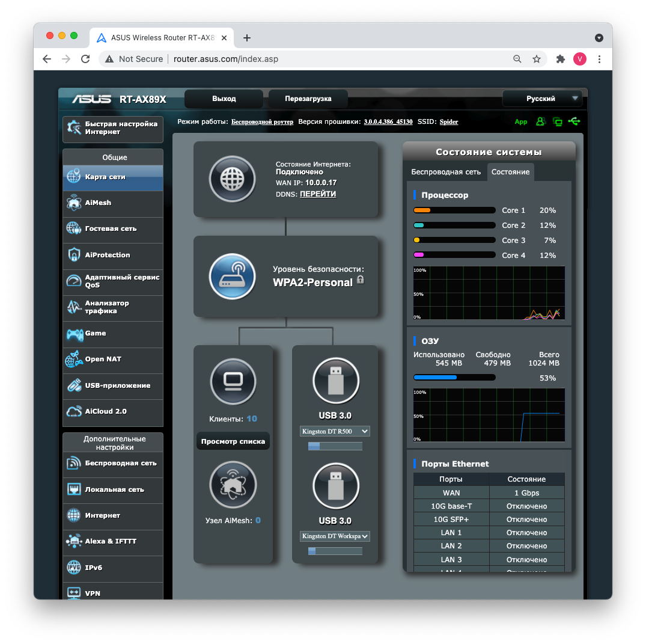Screen dimensions: 646x644
Task: Click the RAM usage 53% bar
Action: (x=454, y=377)
